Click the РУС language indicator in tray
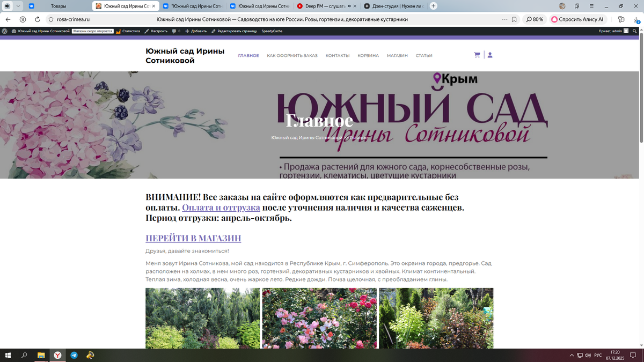Viewport: 644px width, 362px height. (598, 355)
